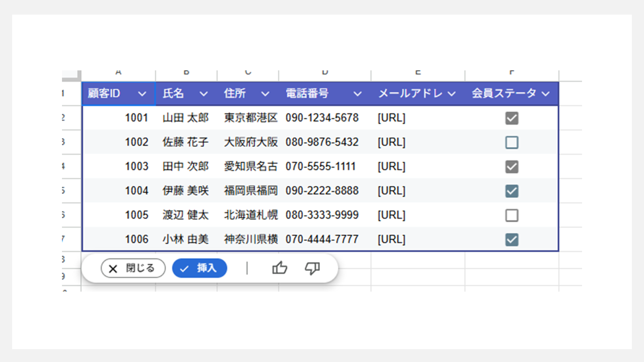Uncheck member status for customer 1001
644x362 pixels.
point(512,118)
